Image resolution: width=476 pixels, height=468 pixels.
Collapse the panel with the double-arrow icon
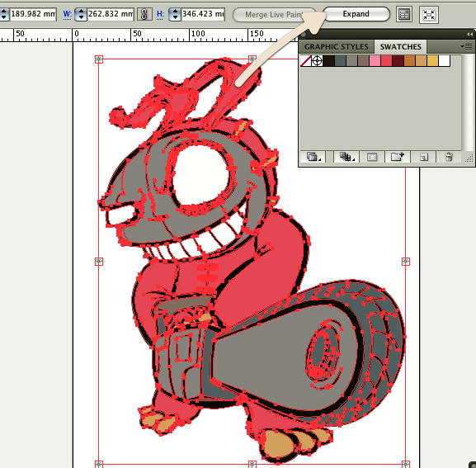click(469, 35)
